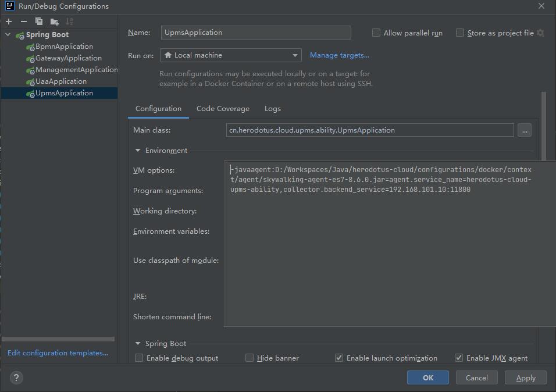
Task: Click the Working directory label
Action: click(x=165, y=211)
